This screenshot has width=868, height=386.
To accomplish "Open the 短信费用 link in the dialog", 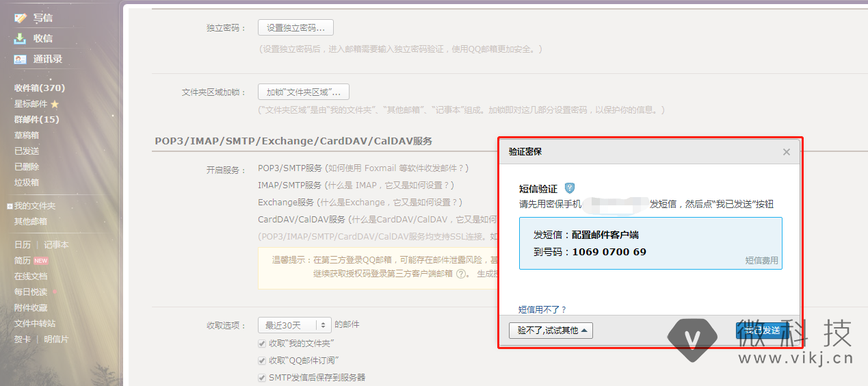I will pyautogui.click(x=761, y=261).
